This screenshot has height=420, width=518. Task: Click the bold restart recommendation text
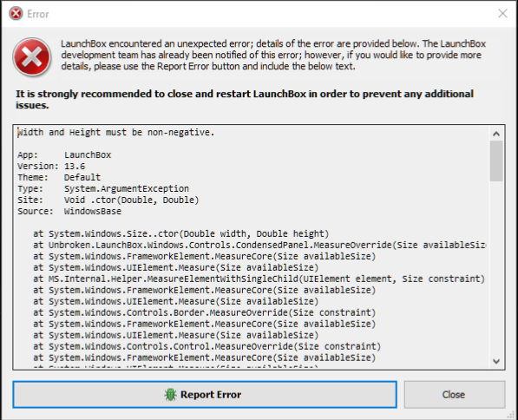click(x=245, y=100)
